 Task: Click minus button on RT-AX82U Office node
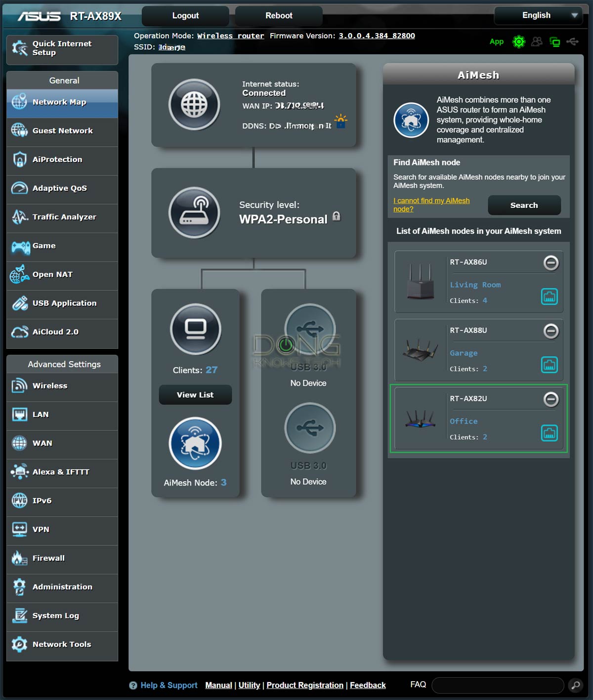551,399
